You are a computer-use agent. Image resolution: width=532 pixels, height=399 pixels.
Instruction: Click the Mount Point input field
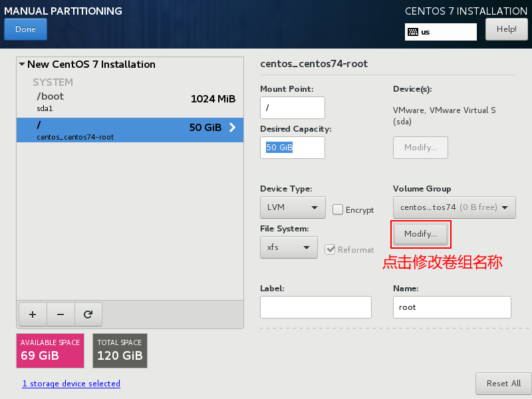(x=293, y=108)
